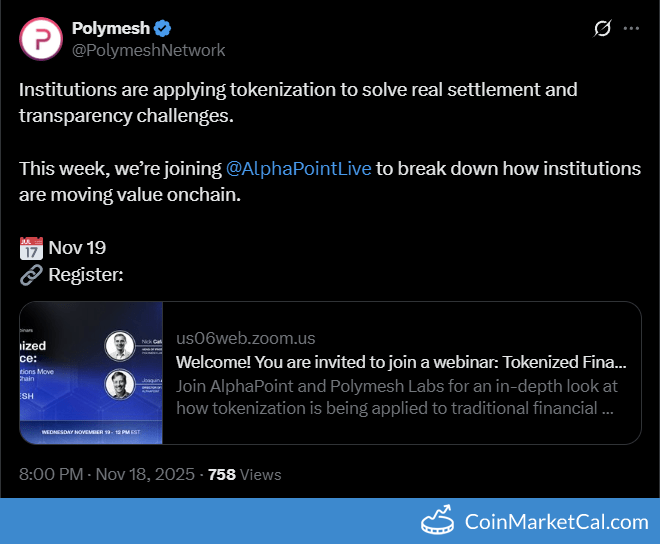Click the webinar card description text
The width and height of the screenshot is (660, 544).
coord(396,396)
